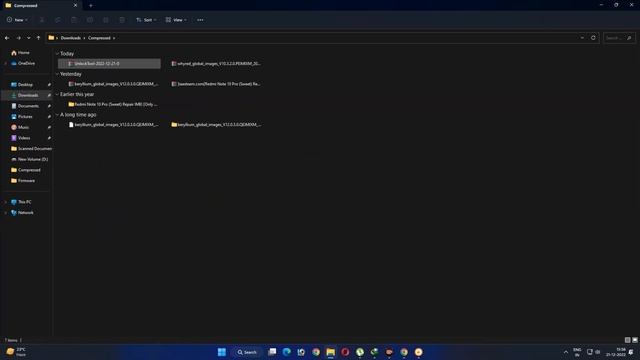Close the Compressed tab
The image size is (640, 360).
click(x=75, y=5)
